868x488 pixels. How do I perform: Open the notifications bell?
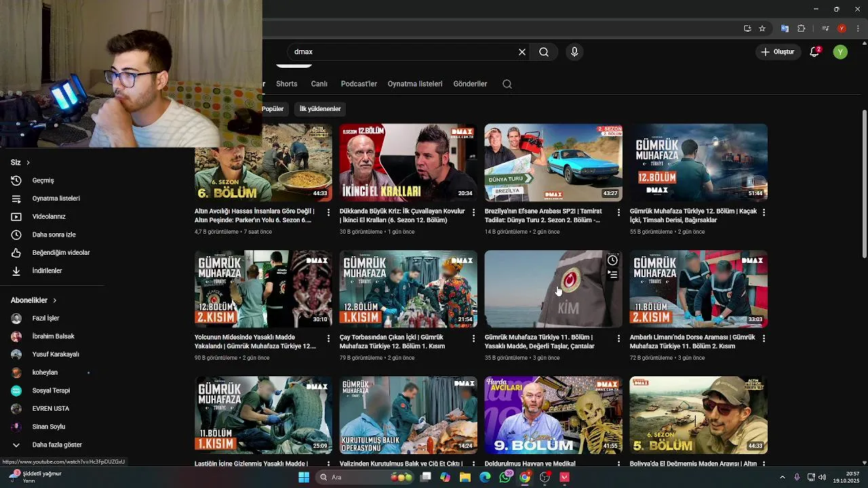(815, 52)
